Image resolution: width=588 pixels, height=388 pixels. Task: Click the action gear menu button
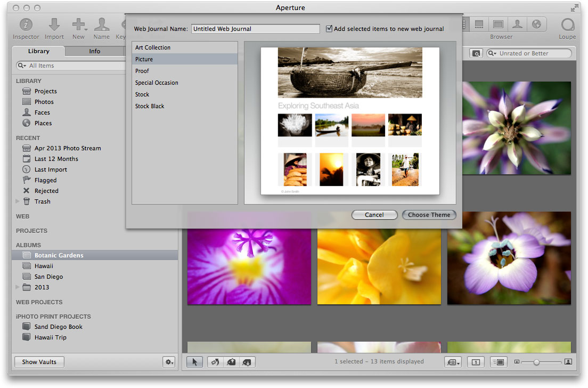tap(169, 362)
